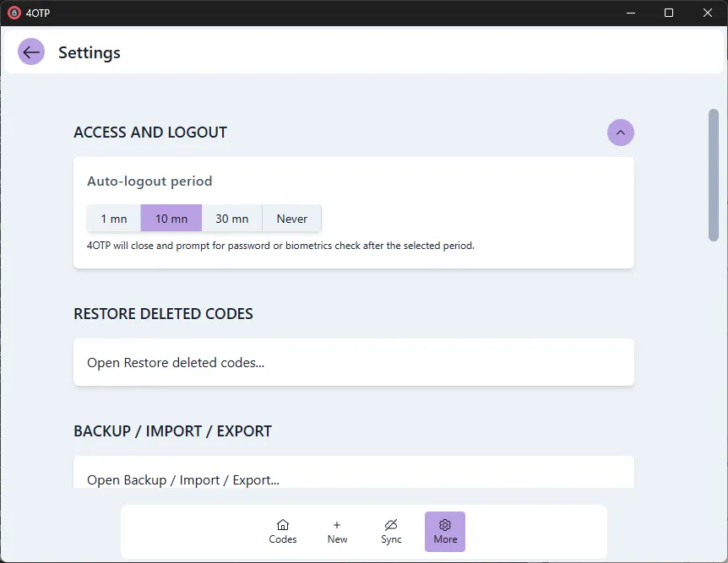
Task: Click the purple circle behind the back arrow
Action: tap(30, 51)
